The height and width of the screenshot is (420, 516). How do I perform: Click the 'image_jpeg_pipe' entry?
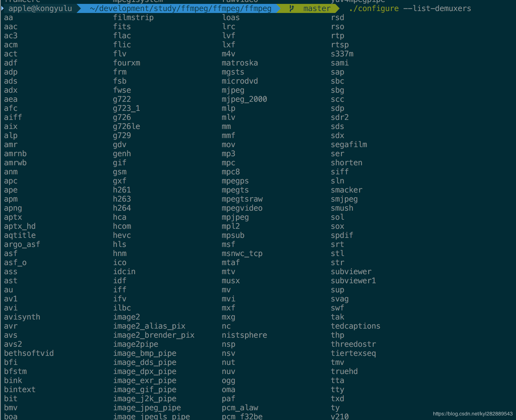tap(147, 408)
